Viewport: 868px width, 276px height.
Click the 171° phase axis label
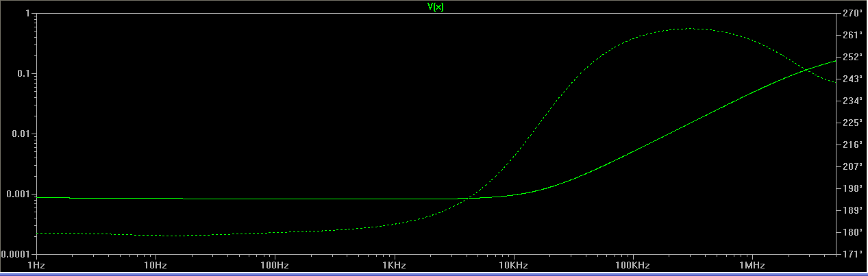pyautogui.click(x=852, y=254)
